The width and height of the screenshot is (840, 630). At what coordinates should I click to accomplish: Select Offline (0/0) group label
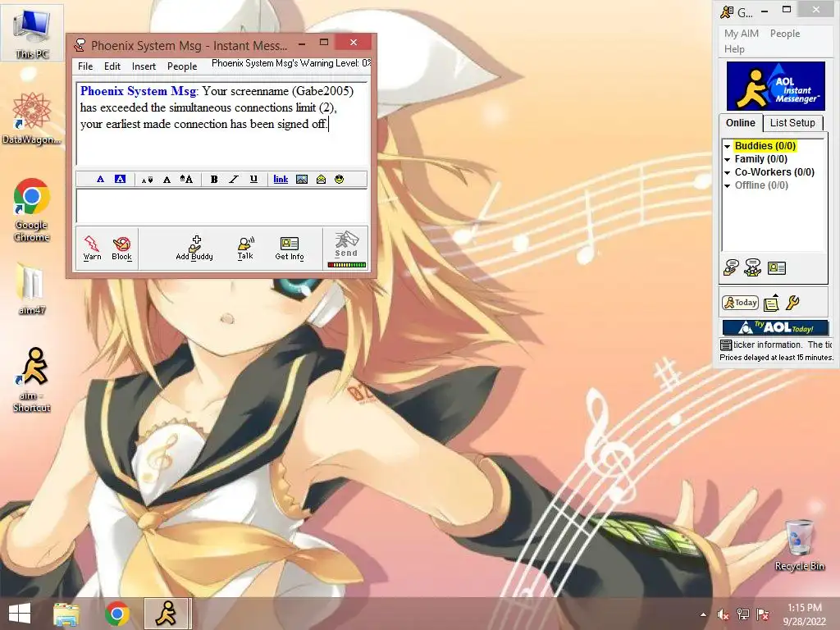pos(761,185)
